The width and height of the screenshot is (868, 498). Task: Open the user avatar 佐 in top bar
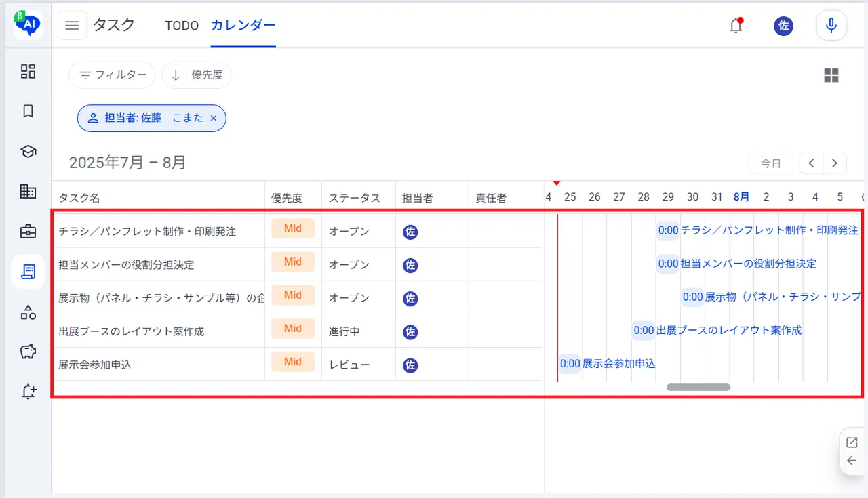tap(783, 26)
